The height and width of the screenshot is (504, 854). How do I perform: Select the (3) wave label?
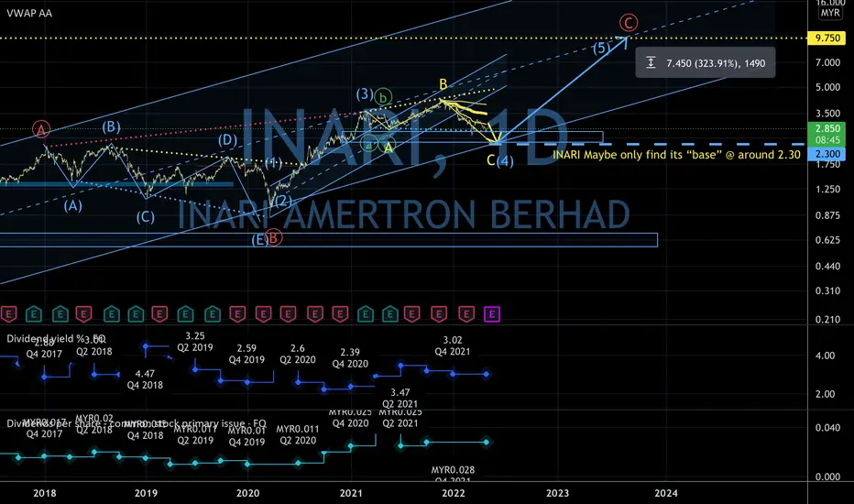tap(365, 93)
